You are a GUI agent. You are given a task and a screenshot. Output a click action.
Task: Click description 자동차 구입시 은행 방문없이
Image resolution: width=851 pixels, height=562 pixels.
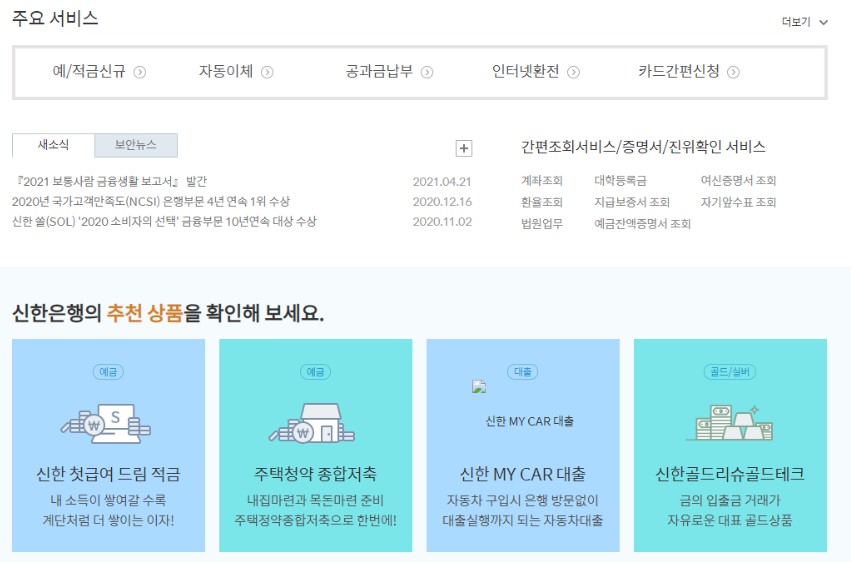pyautogui.click(x=523, y=500)
